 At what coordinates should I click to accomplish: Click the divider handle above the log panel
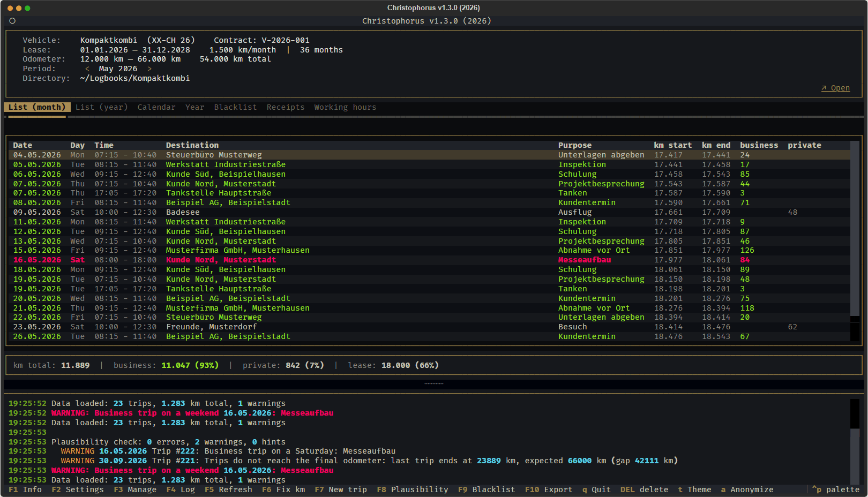[434, 383]
